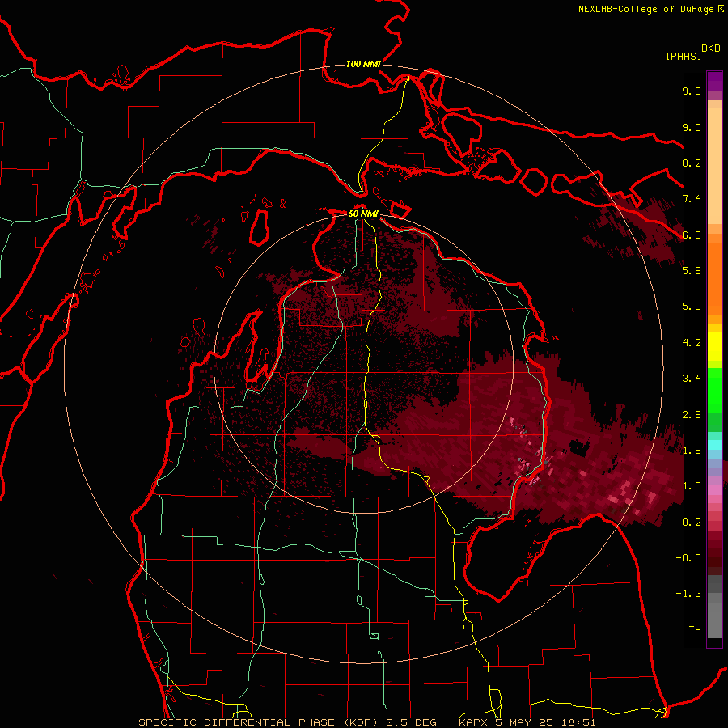
Task: Select the 9.0 scale value
Action: point(692,127)
